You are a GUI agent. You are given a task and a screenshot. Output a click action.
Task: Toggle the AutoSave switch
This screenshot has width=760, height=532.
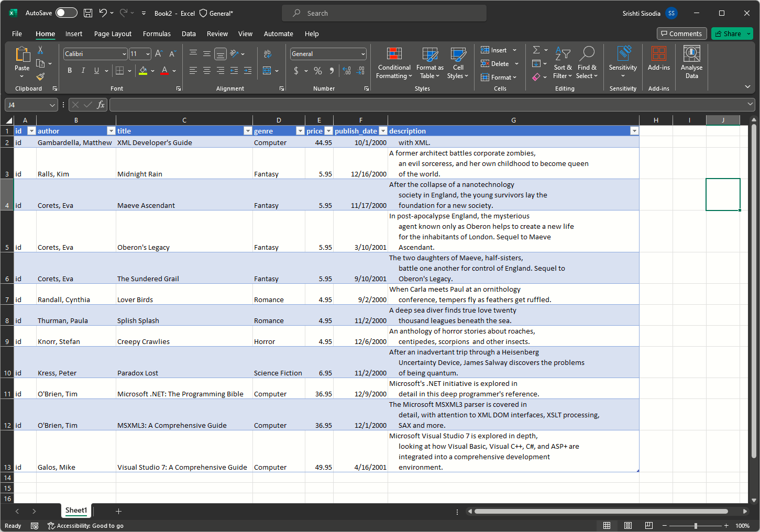click(x=67, y=13)
